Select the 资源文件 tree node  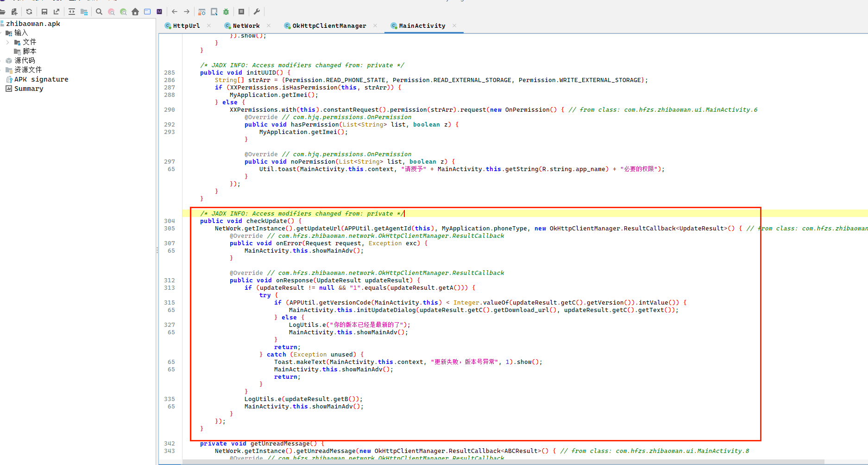tap(28, 70)
